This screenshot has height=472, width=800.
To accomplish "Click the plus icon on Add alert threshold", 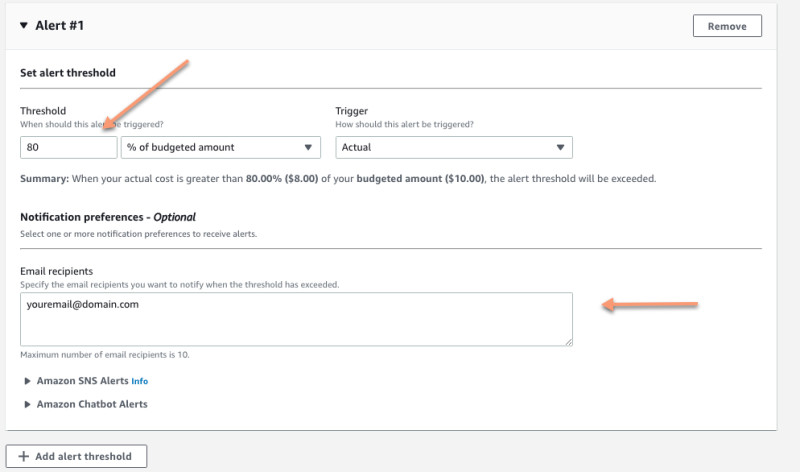I will pyautogui.click(x=24, y=456).
